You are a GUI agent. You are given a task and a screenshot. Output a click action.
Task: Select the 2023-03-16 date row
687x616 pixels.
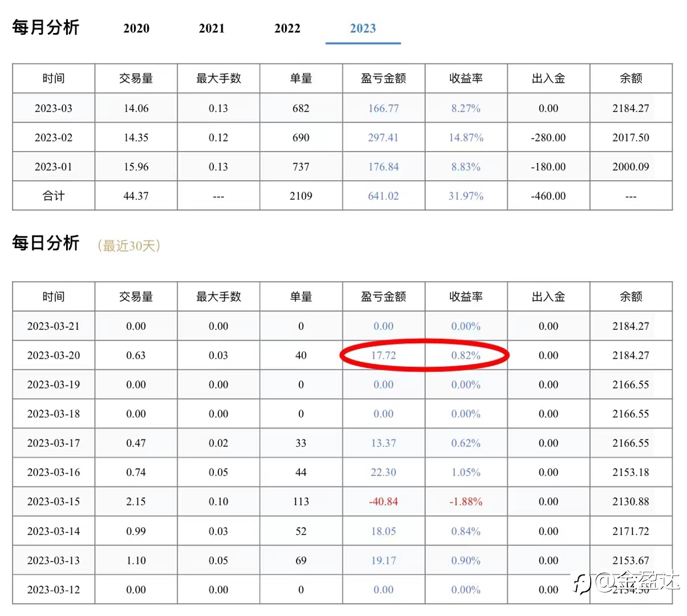tap(54, 472)
